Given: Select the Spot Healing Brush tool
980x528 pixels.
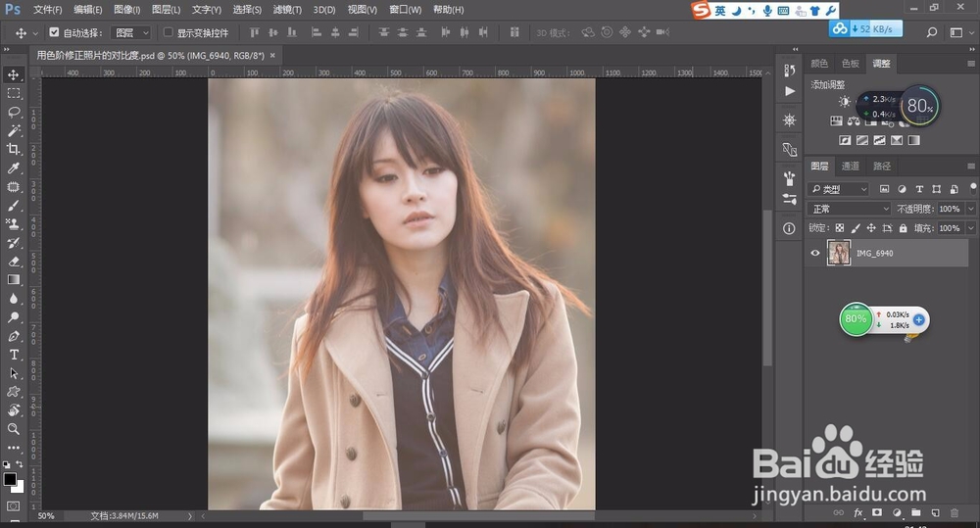Looking at the screenshot, I should coord(13,187).
